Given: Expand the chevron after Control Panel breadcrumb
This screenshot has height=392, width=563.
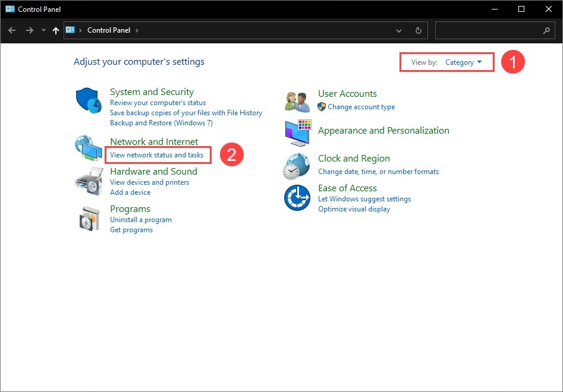Looking at the screenshot, I should [x=137, y=30].
